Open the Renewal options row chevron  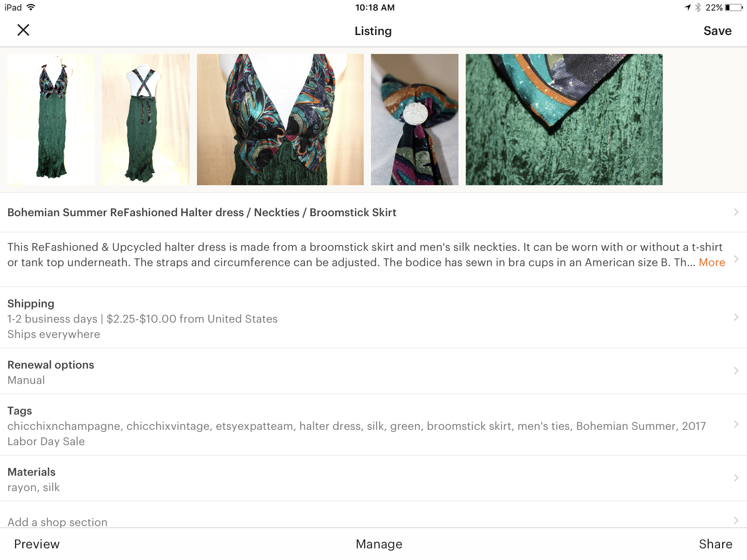736,371
